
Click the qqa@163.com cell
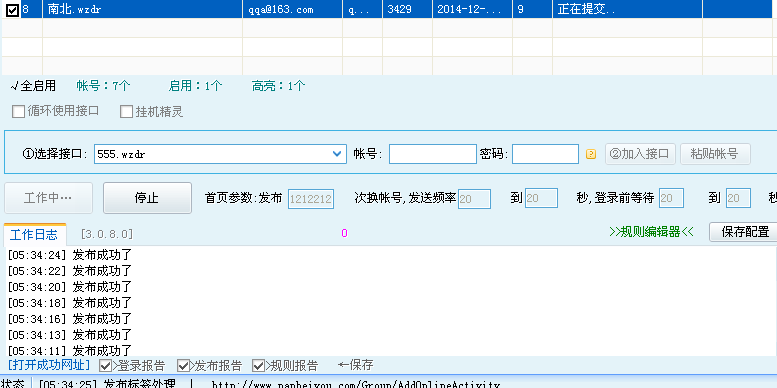coord(292,9)
